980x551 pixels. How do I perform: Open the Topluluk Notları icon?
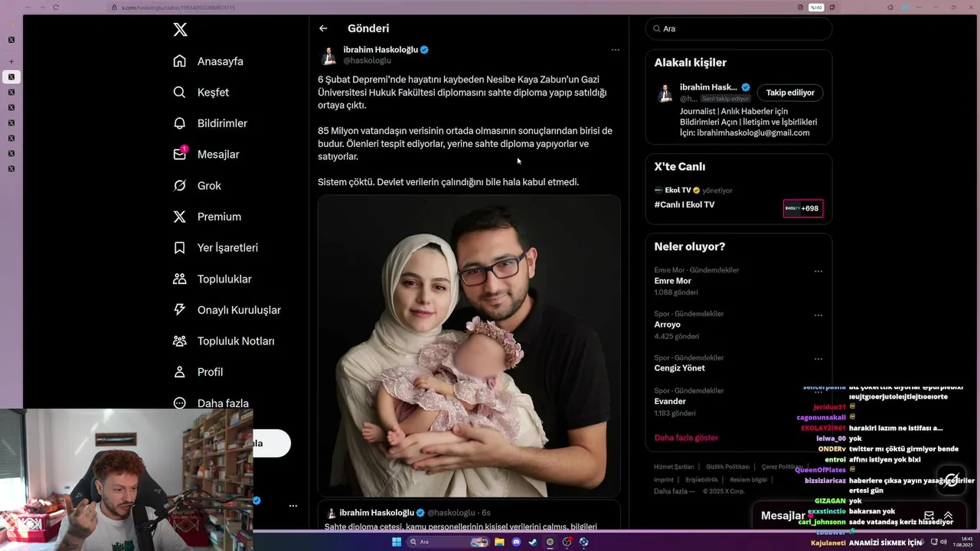pos(179,341)
